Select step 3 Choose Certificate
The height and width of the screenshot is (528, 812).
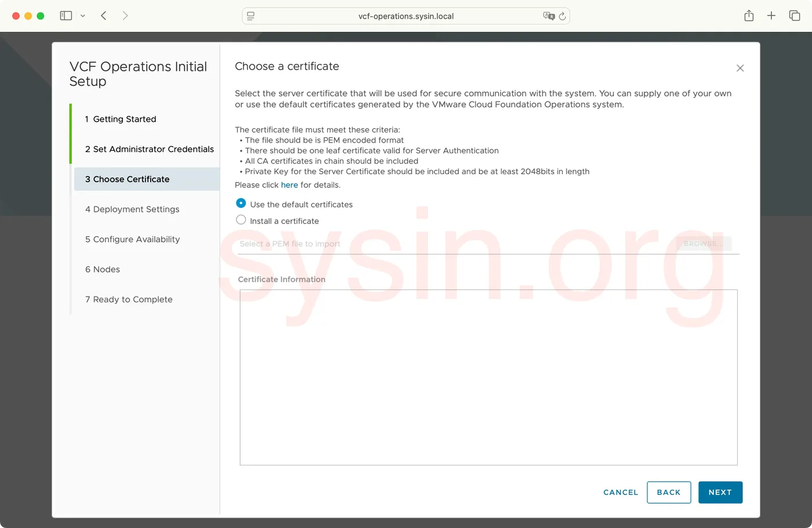(147, 179)
